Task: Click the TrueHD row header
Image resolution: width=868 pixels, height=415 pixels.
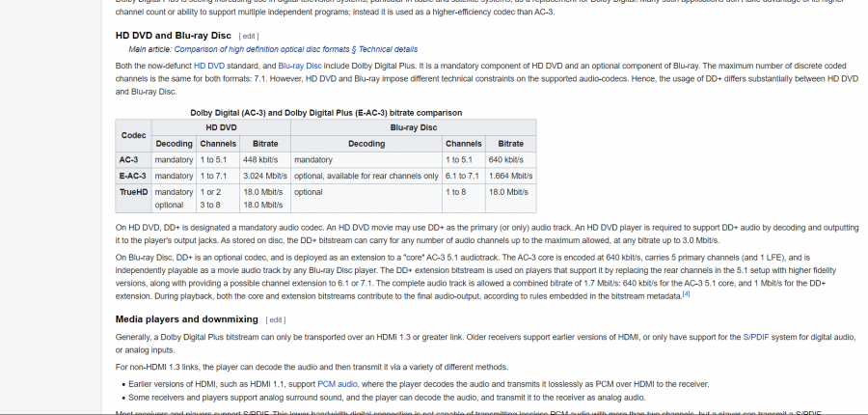Action: tap(133, 199)
